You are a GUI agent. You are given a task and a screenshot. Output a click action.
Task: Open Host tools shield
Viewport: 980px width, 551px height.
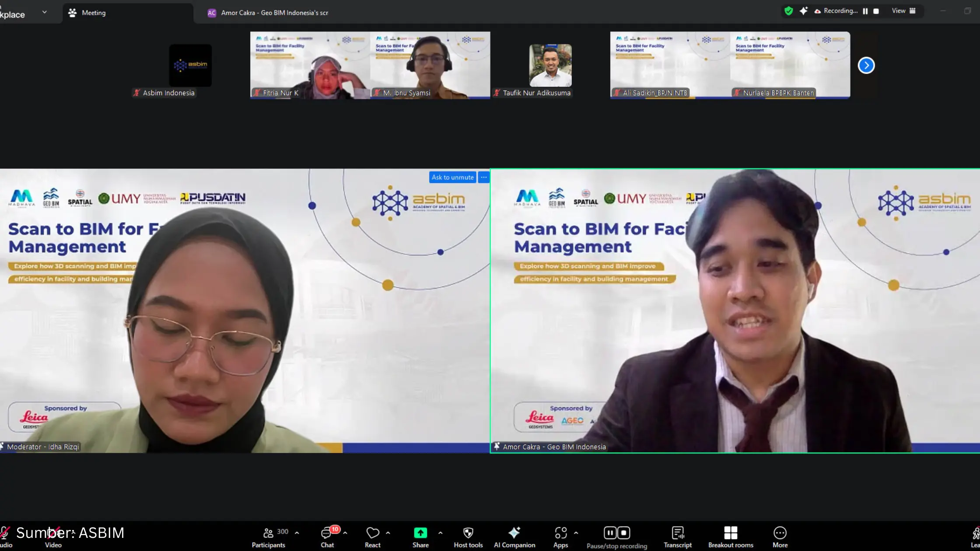[x=468, y=537]
